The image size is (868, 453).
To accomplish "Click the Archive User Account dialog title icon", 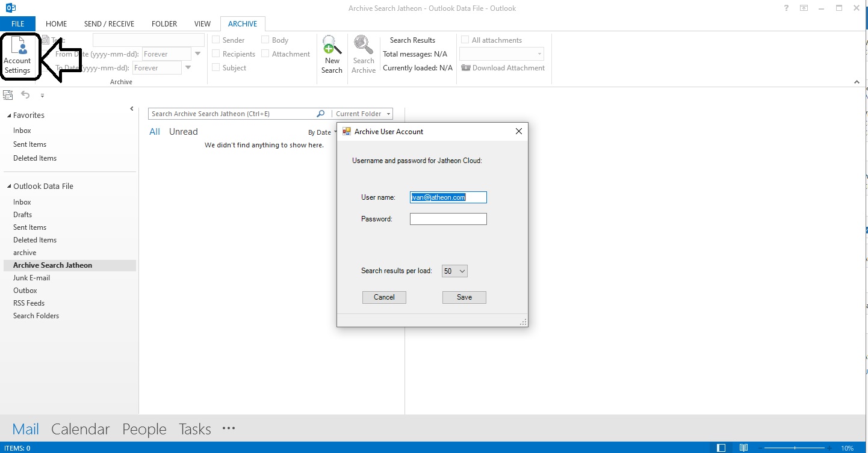I will click(346, 131).
